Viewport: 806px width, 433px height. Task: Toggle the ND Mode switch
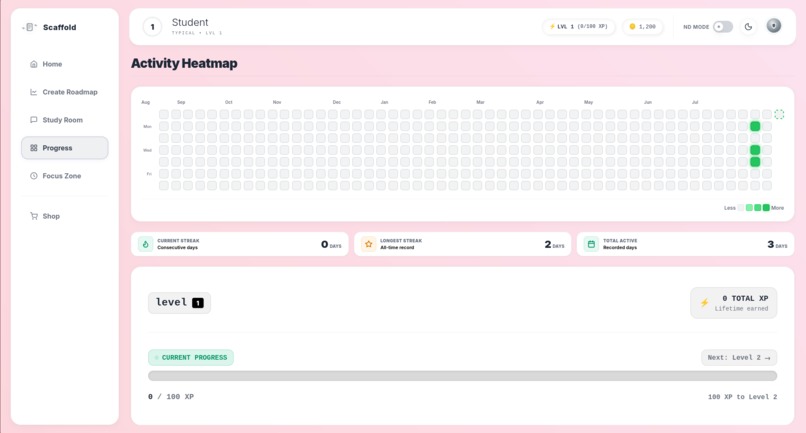click(723, 27)
